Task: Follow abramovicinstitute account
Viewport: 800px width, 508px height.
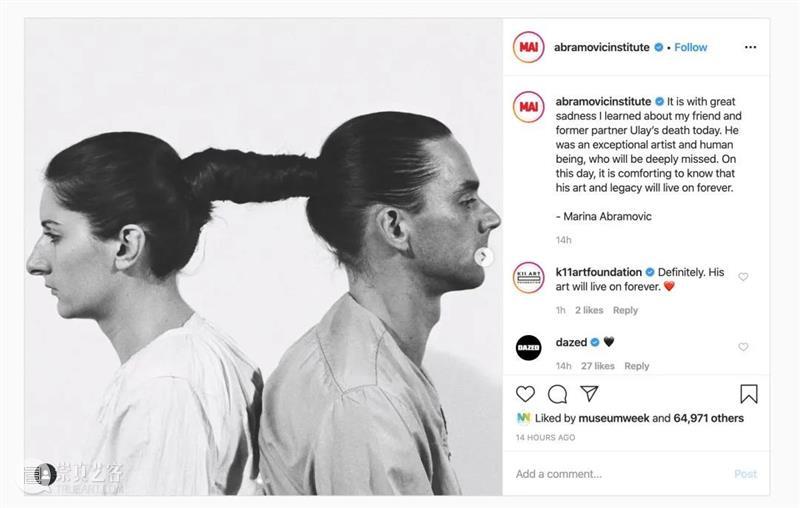Action: pos(691,47)
